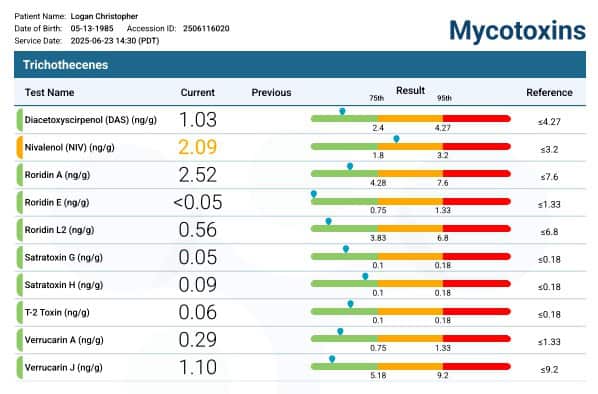The height and width of the screenshot is (394, 598).
Task: Click the blue marker on the Nivalenol bar
Action: click(396, 139)
